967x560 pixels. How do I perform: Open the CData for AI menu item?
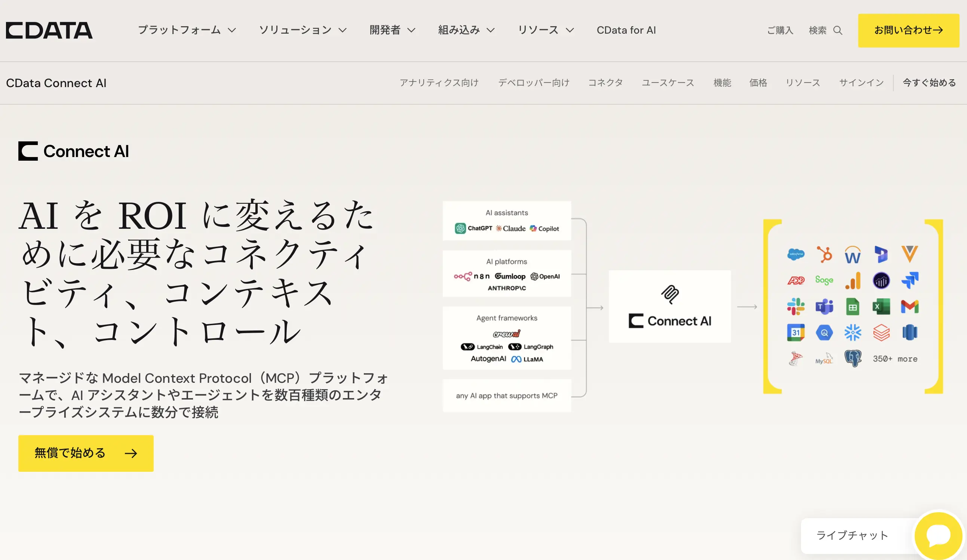(x=626, y=30)
